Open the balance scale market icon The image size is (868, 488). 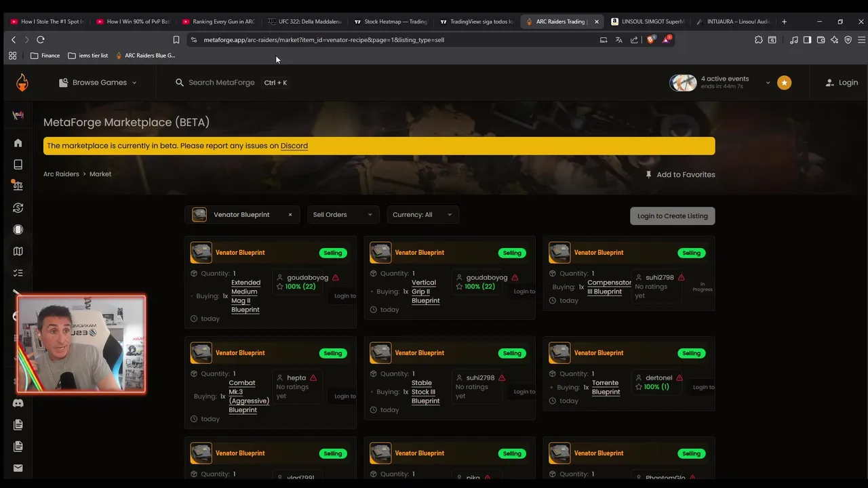[x=18, y=186]
